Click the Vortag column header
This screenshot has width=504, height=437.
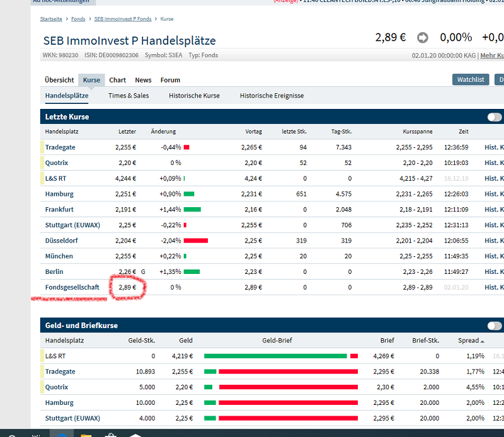[x=254, y=132]
